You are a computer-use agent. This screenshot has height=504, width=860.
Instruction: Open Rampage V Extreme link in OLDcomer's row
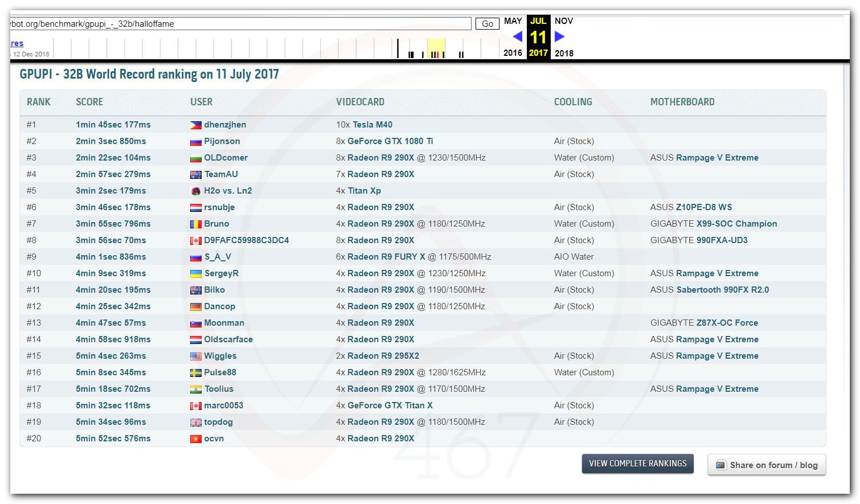pos(718,158)
